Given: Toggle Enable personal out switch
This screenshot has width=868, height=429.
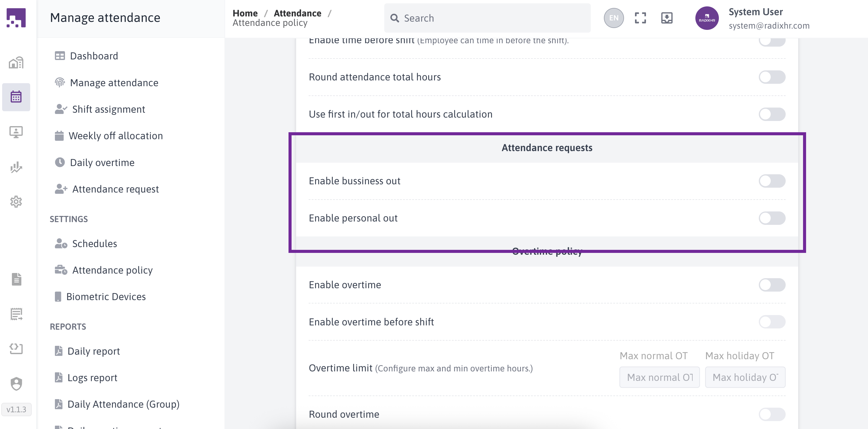Looking at the screenshot, I should [x=772, y=218].
